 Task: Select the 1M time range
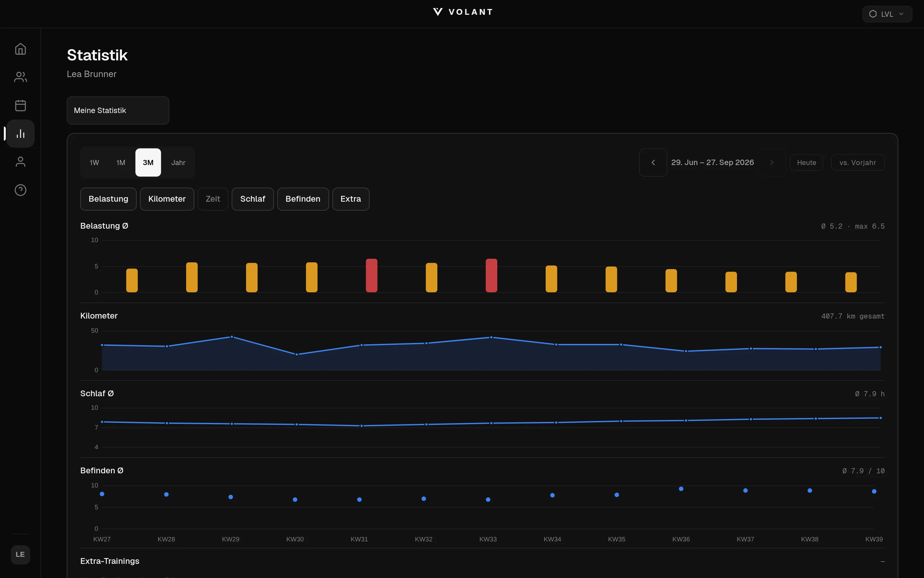tap(121, 162)
